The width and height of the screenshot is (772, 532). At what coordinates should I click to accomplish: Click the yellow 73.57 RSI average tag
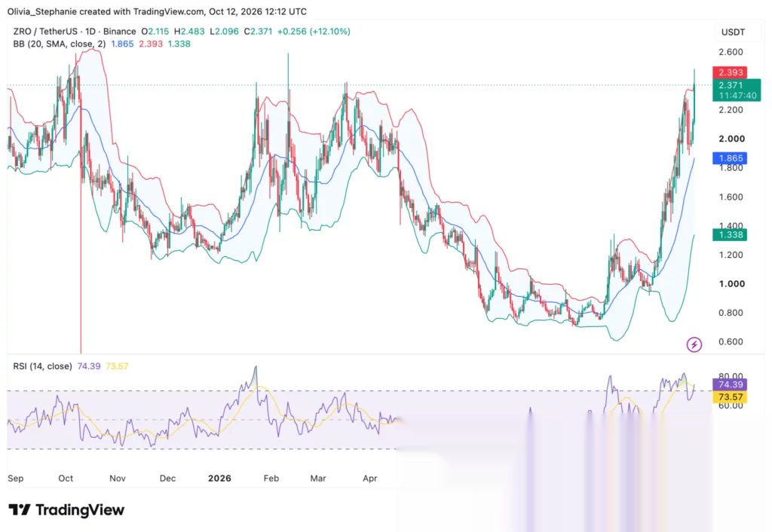[x=730, y=396]
